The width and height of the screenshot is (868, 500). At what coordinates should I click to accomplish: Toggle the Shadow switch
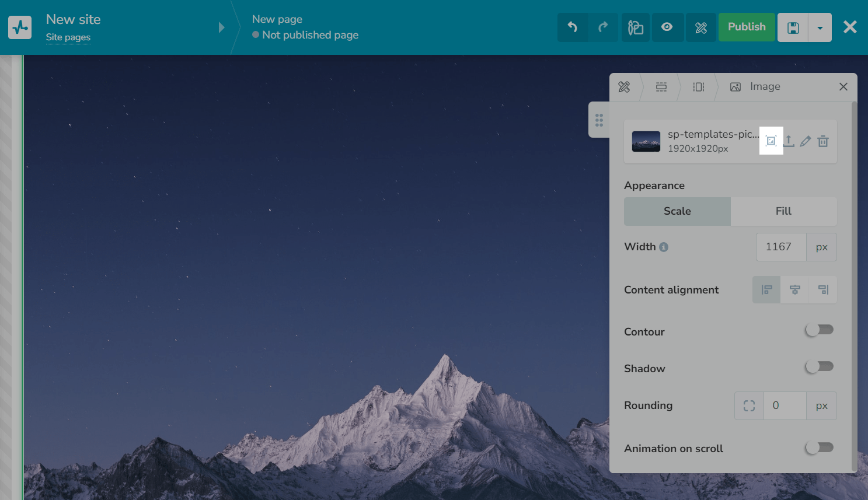(820, 367)
